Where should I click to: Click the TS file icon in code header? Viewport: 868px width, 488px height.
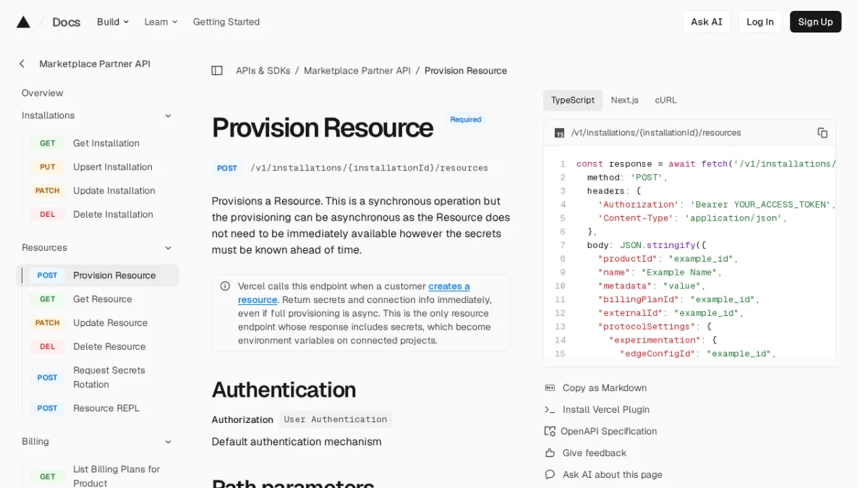(x=559, y=133)
